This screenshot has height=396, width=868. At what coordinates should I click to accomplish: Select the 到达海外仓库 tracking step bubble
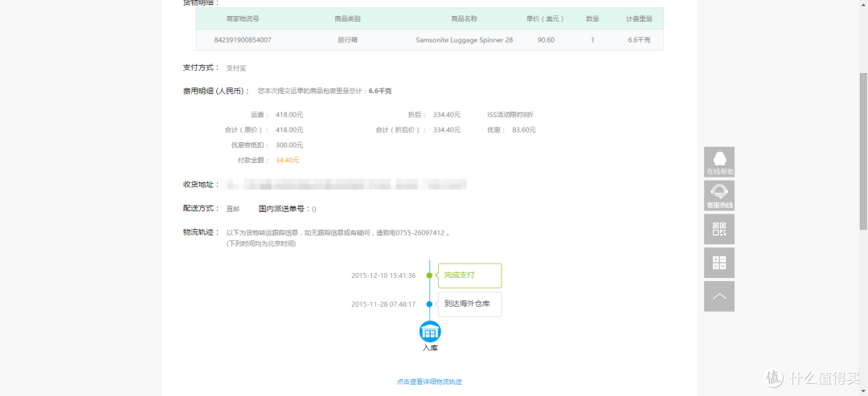(470, 304)
